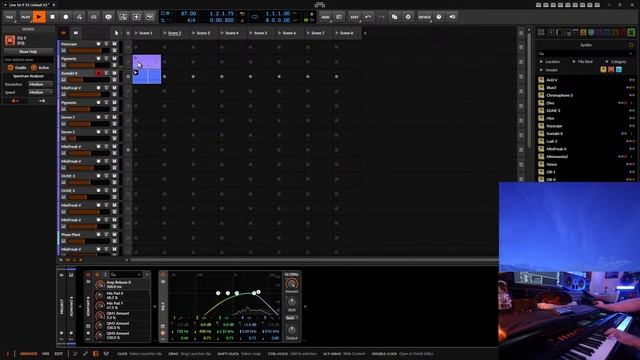Launch Scene 8

pyautogui.click(x=337, y=33)
